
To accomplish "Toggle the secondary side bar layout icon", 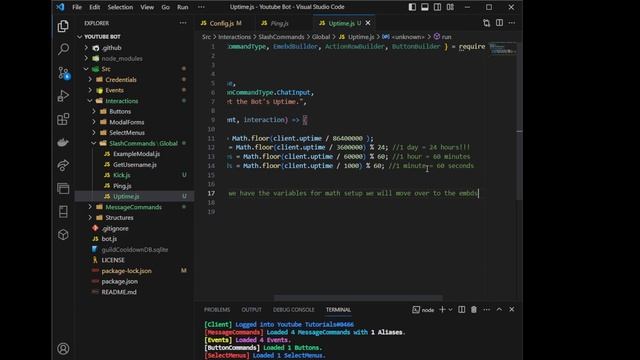I will point(438,7).
